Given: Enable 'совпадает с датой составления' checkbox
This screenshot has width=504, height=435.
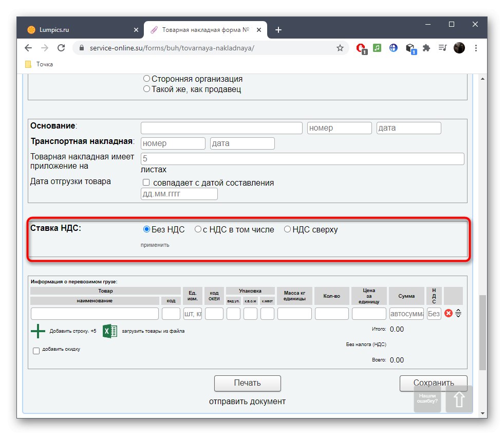Looking at the screenshot, I should tap(146, 182).
